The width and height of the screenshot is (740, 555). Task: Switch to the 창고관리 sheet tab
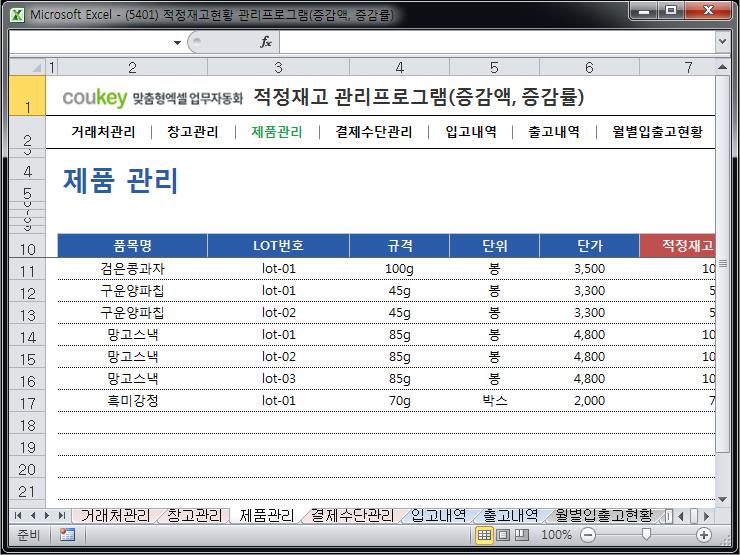click(x=194, y=515)
